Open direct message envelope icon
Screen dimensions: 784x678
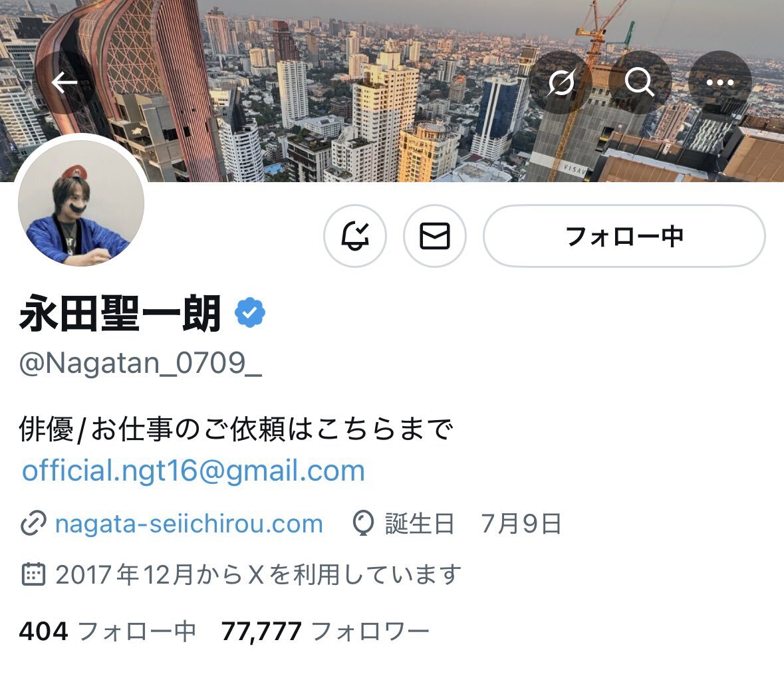[x=434, y=236]
